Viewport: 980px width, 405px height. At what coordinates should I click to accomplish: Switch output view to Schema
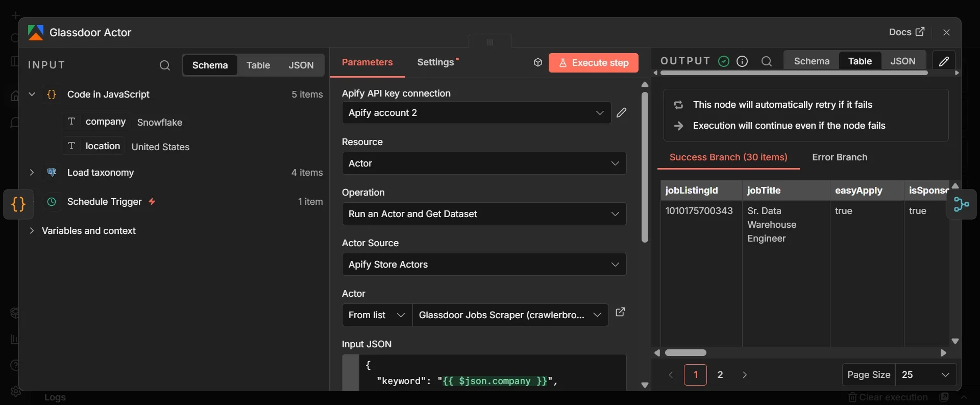[812, 61]
